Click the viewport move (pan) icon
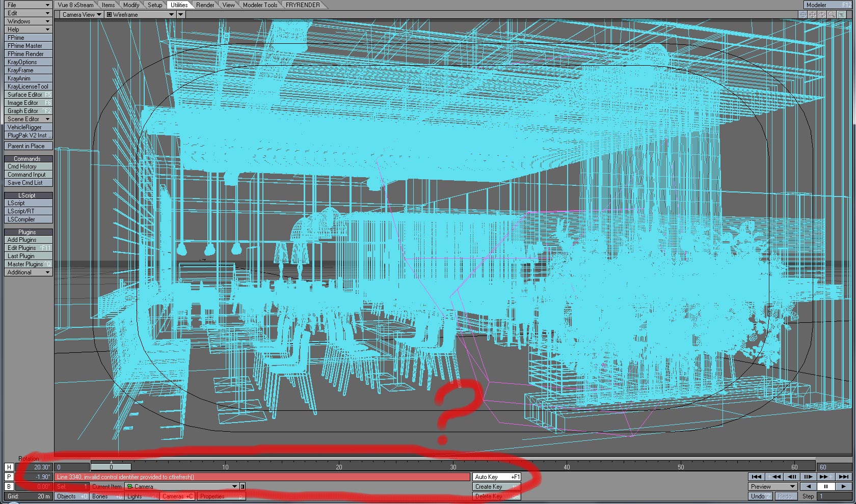Screen dimensions: 856x504 click(813, 15)
